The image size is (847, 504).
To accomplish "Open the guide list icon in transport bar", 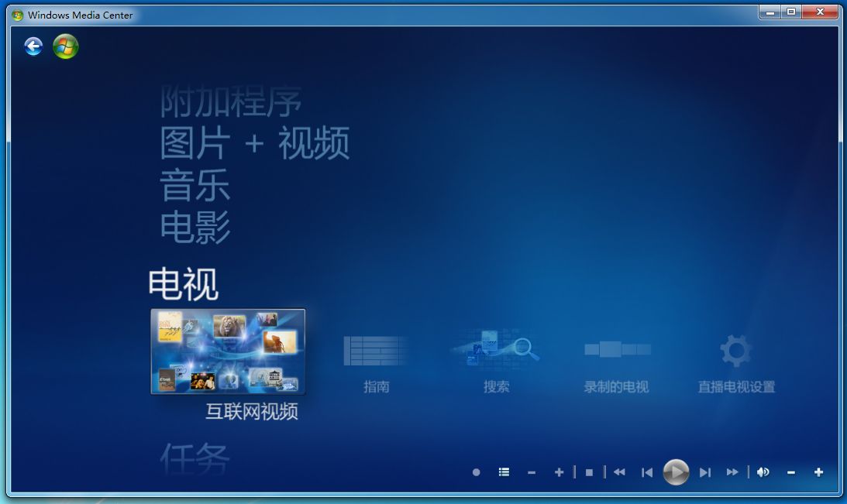I will pyautogui.click(x=504, y=472).
